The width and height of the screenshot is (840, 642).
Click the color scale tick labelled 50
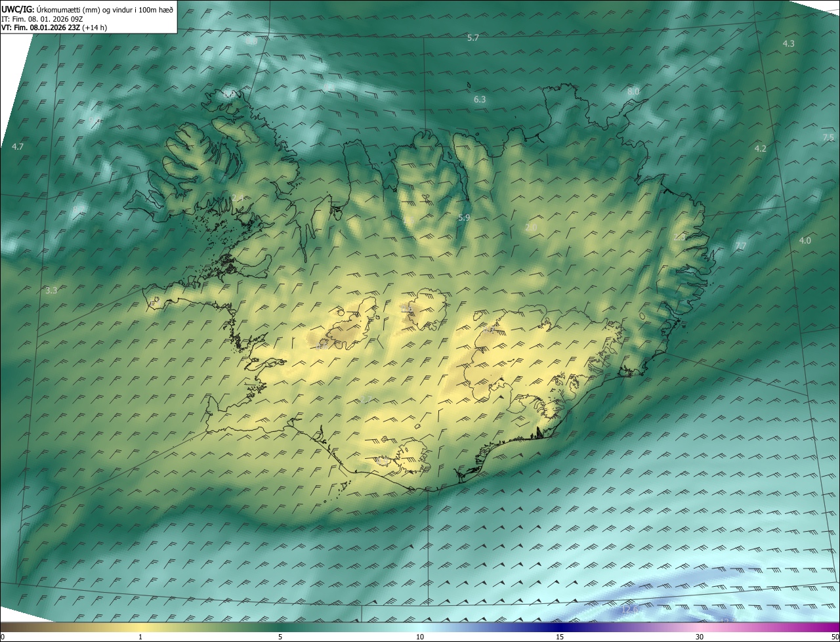point(835,637)
